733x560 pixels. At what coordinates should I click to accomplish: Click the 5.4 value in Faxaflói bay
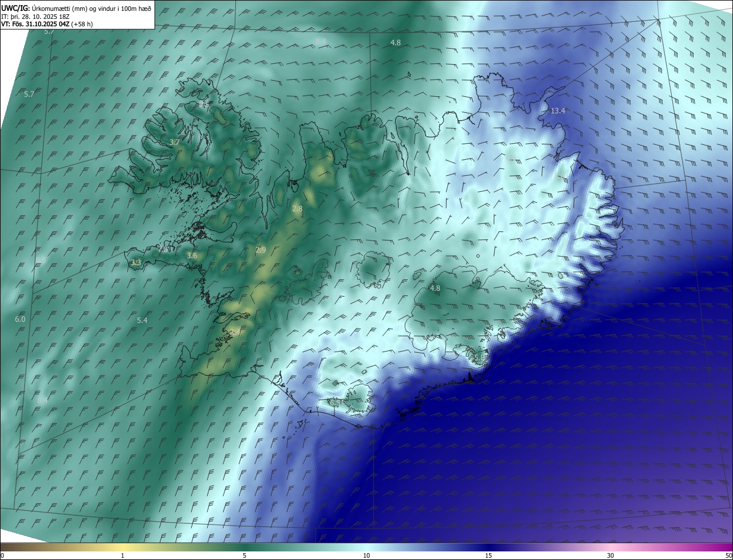click(x=142, y=321)
